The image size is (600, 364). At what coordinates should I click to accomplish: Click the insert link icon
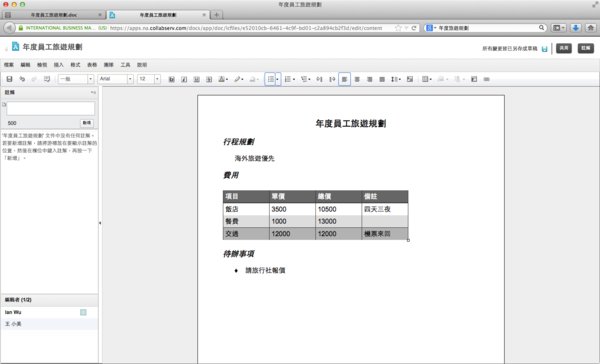coord(486,79)
